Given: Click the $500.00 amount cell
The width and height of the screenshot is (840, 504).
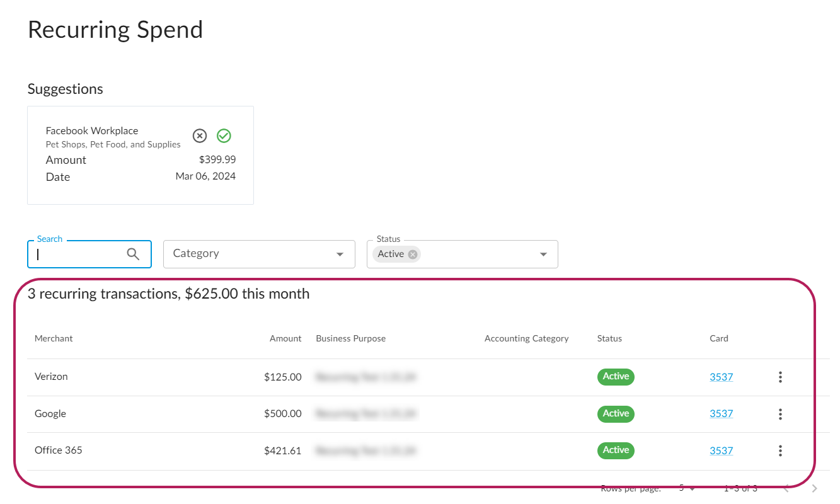Looking at the screenshot, I should click(283, 414).
